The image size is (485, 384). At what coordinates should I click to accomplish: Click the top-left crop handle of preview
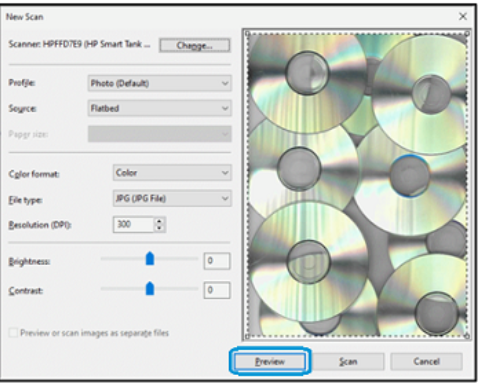[247, 33]
